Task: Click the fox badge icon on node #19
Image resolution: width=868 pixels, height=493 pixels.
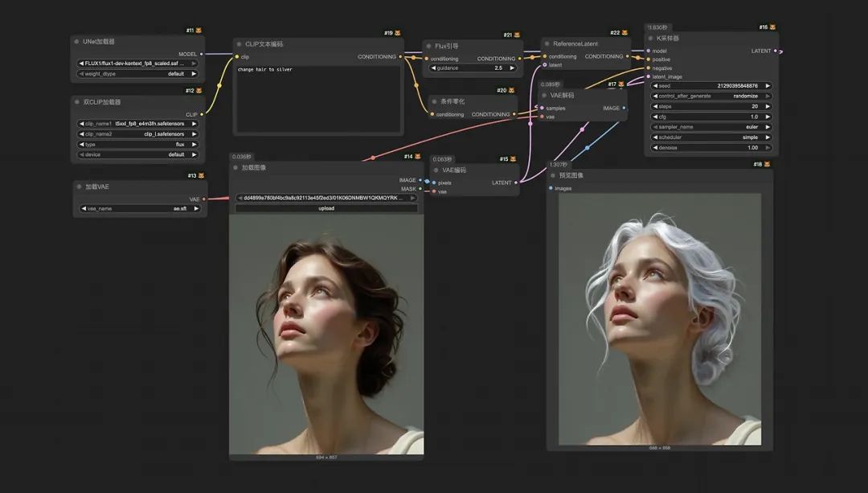Action: (x=397, y=33)
